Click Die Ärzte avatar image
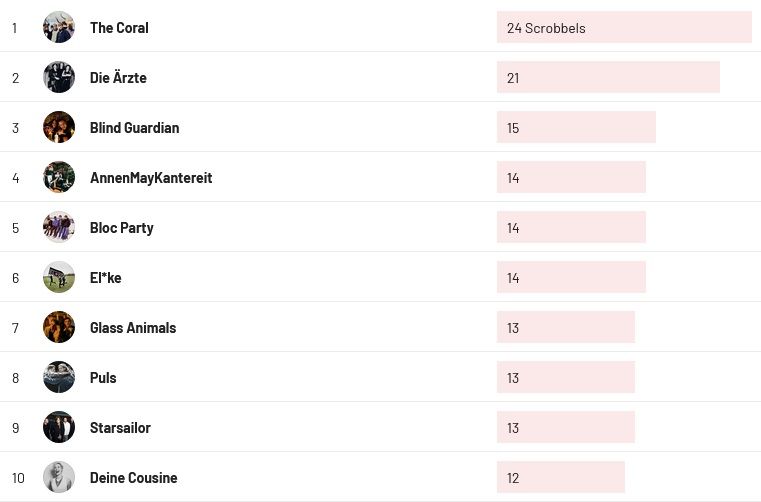Image resolution: width=761 pixels, height=502 pixels. coord(59,77)
